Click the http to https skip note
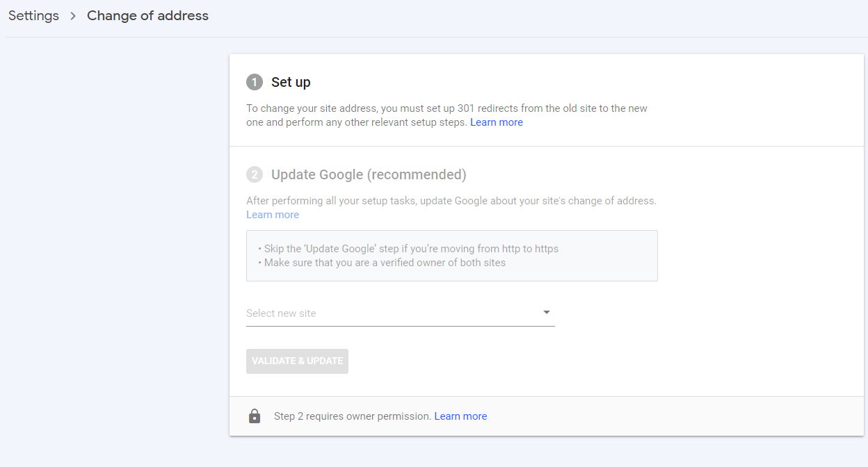 point(410,248)
